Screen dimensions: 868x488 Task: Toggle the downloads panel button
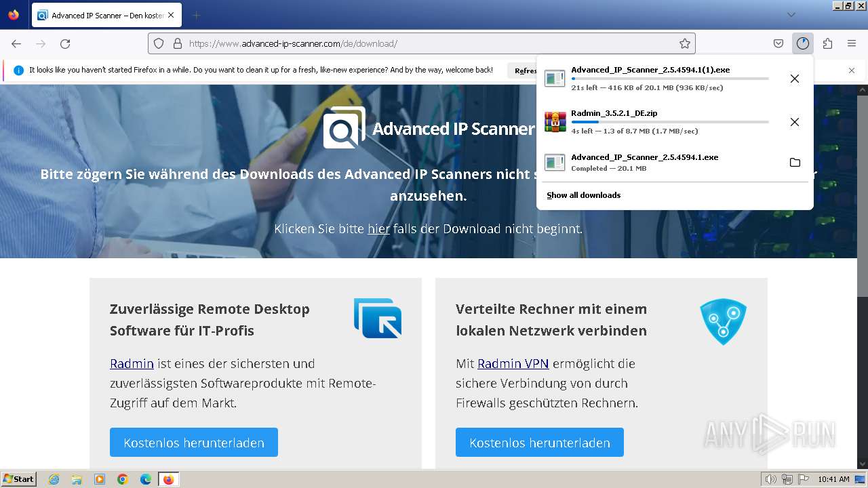pyautogui.click(x=803, y=43)
